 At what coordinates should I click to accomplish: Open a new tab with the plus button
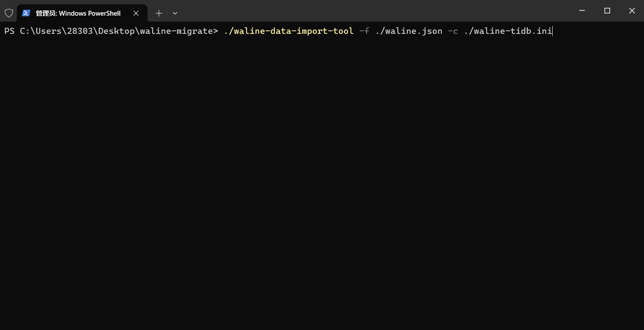pos(159,13)
